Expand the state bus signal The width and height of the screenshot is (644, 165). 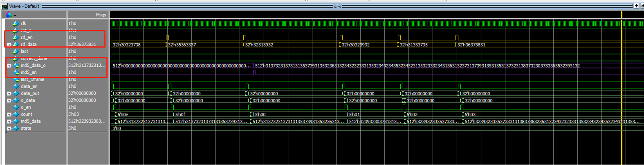[x=9, y=129]
